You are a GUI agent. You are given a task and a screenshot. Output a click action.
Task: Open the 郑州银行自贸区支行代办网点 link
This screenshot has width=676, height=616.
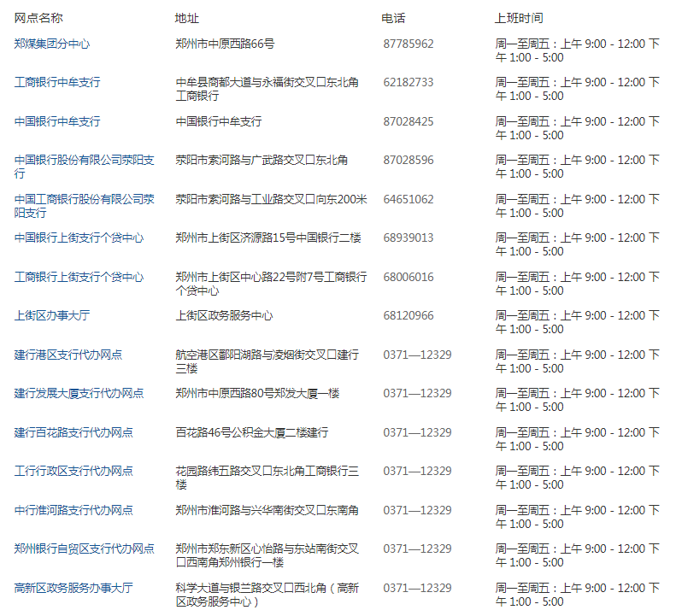85,549
